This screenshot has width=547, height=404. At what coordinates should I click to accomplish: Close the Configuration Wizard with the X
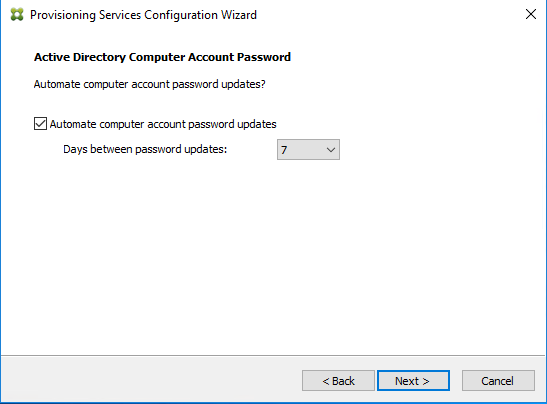(531, 14)
